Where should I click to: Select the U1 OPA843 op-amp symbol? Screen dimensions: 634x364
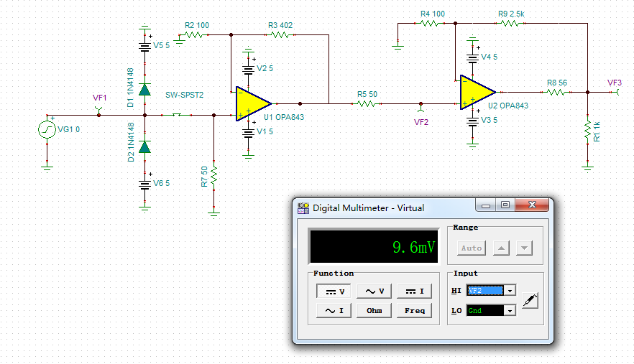(254, 104)
